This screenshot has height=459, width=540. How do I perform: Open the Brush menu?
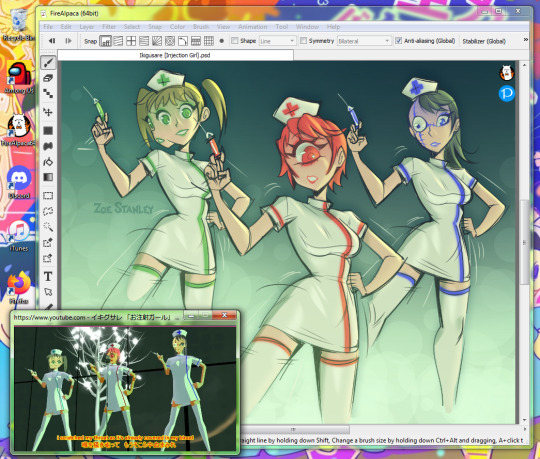(201, 27)
